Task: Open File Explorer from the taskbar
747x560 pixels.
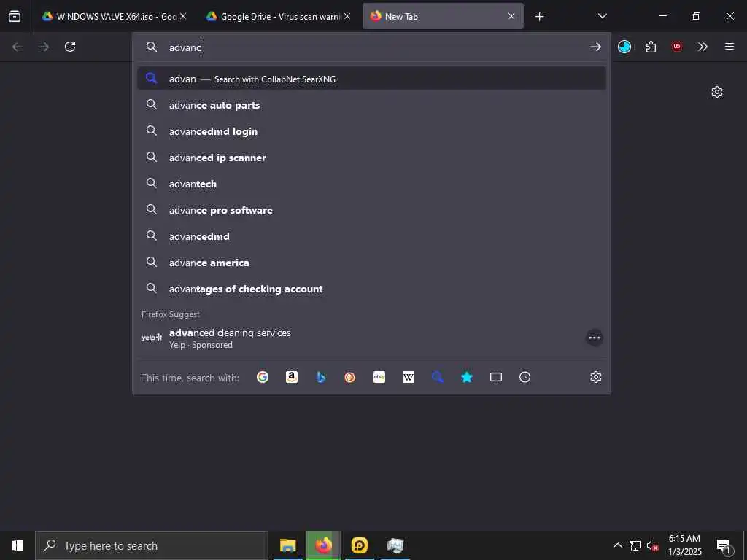Action: coord(287,545)
